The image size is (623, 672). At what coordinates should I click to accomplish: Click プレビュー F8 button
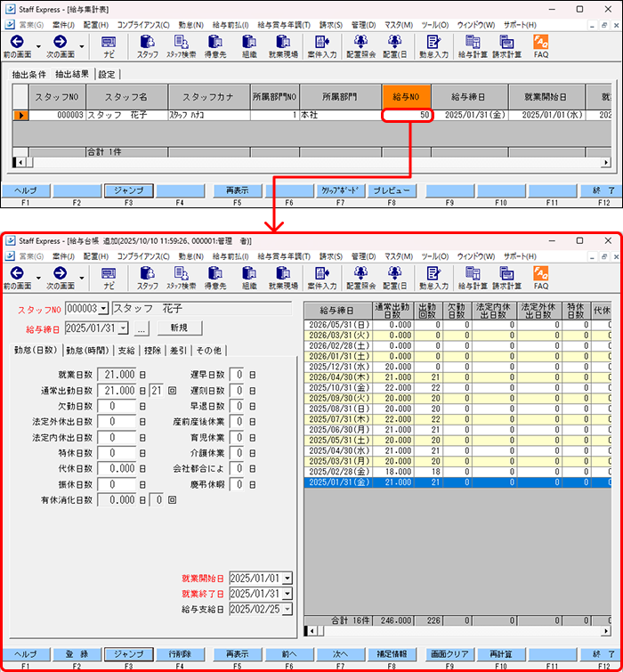[x=392, y=190]
